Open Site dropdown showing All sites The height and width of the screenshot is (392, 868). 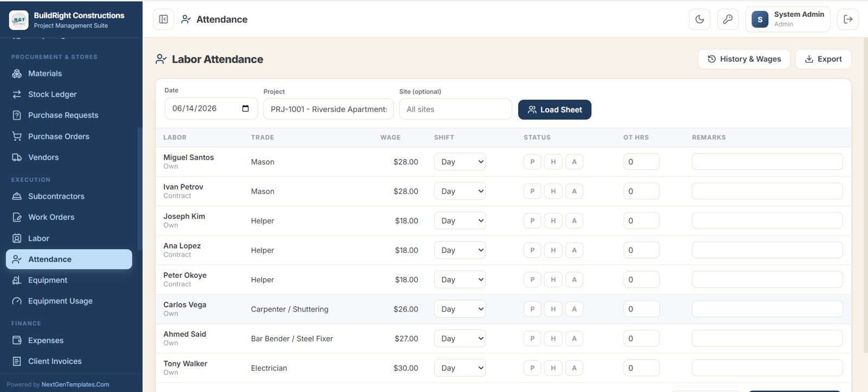[455, 109]
